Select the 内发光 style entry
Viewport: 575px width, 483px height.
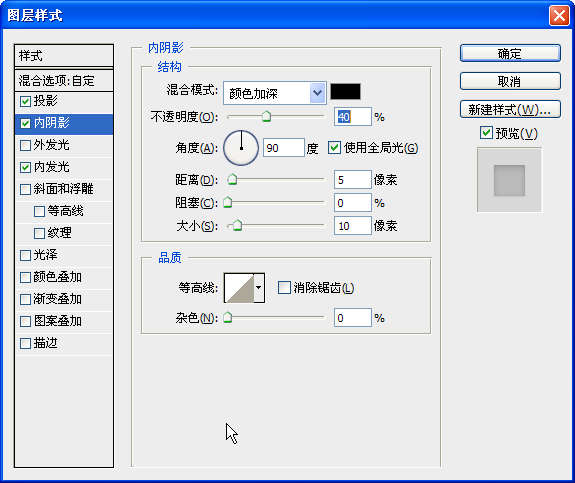(x=64, y=167)
